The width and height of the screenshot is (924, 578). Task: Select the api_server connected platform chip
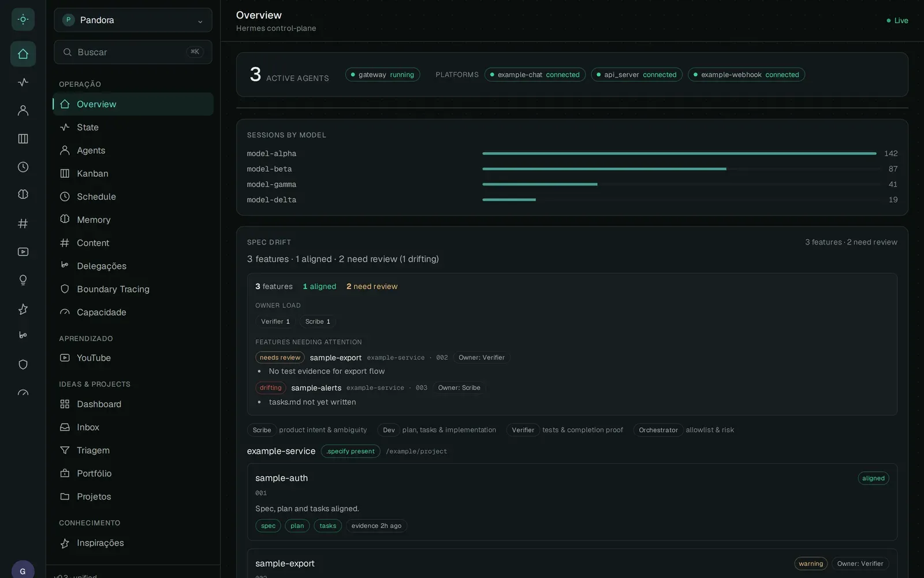pos(636,75)
